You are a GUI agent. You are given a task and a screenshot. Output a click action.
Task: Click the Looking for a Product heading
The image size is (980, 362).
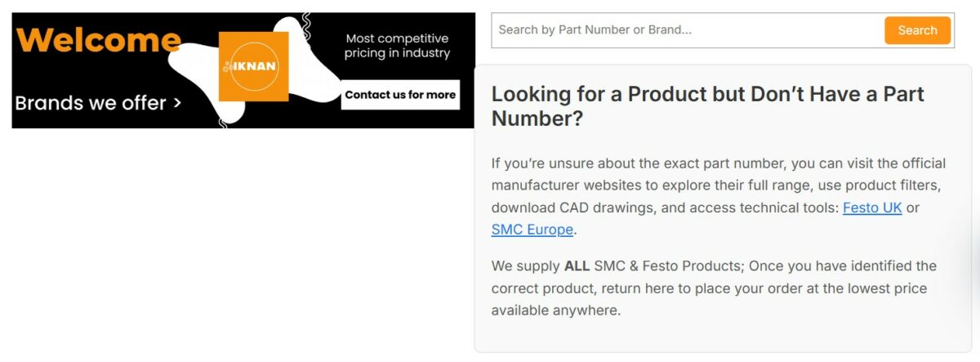(707, 106)
